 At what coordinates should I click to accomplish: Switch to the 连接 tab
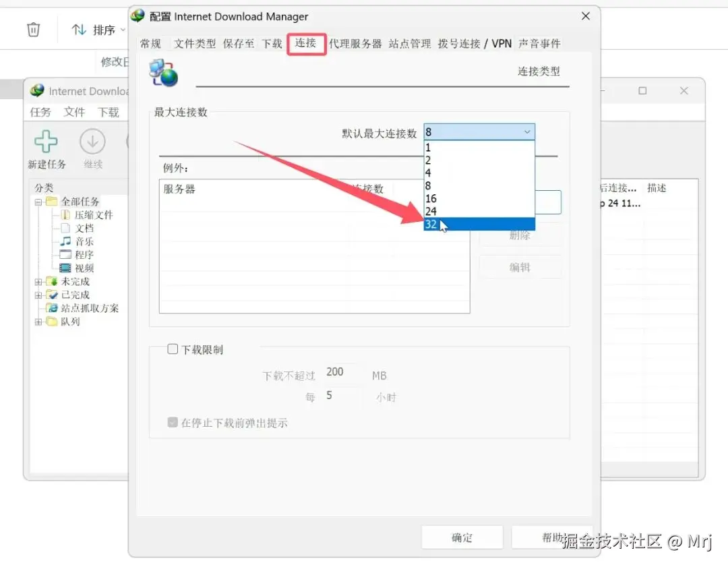point(305,43)
